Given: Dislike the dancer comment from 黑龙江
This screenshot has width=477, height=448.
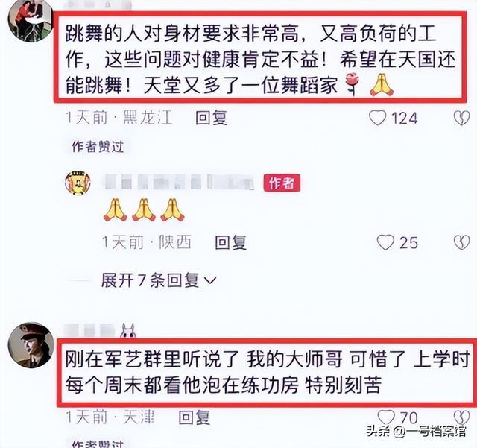Looking at the screenshot, I should tap(461, 118).
